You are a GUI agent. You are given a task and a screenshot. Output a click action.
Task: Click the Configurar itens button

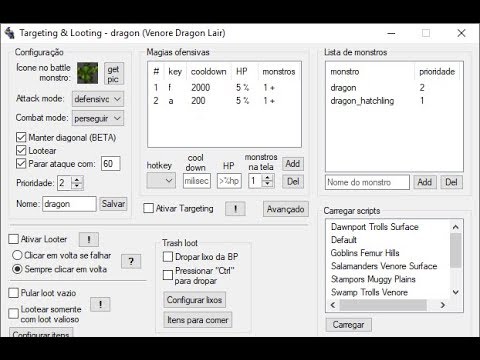click(x=41, y=332)
